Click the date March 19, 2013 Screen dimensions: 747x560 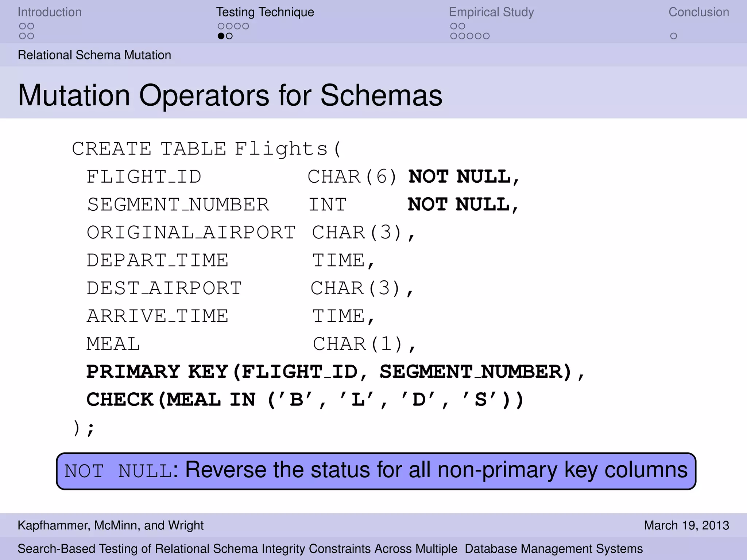coord(686,525)
